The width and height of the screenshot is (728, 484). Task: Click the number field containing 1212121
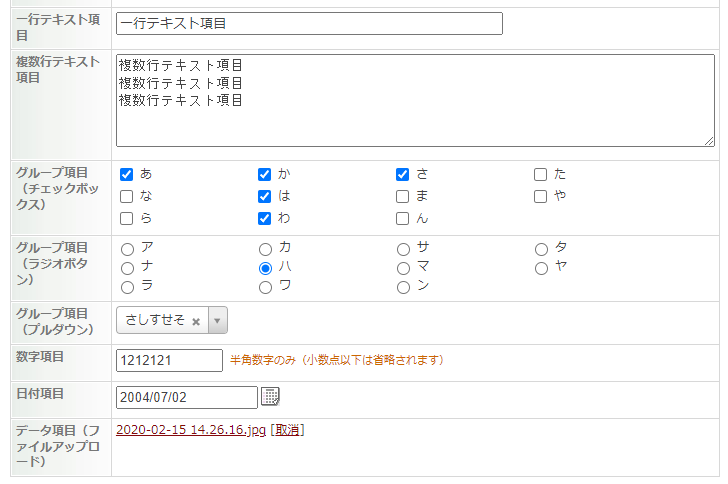[169, 360]
